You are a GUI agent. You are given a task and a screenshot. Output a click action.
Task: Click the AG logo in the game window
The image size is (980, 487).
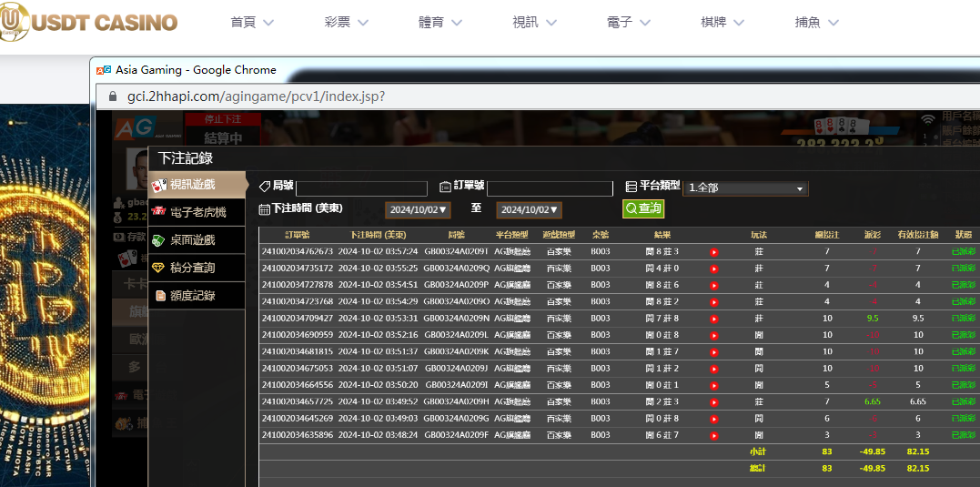(x=133, y=131)
